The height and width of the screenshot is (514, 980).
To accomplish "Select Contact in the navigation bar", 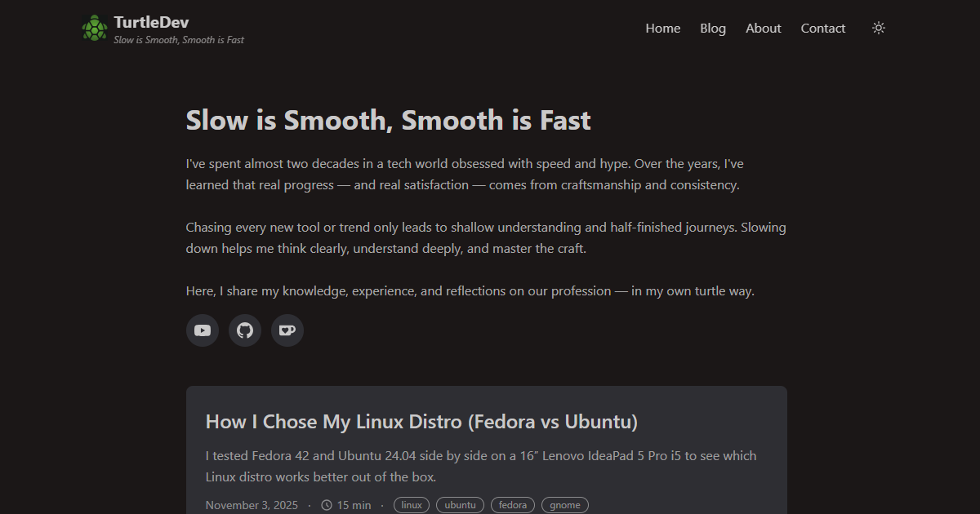I will (822, 29).
